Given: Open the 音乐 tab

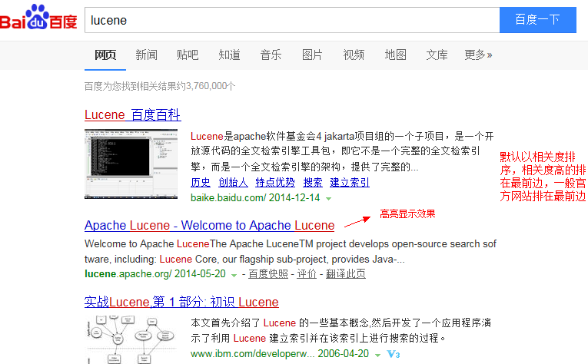Looking at the screenshot, I should tap(271, 55).
